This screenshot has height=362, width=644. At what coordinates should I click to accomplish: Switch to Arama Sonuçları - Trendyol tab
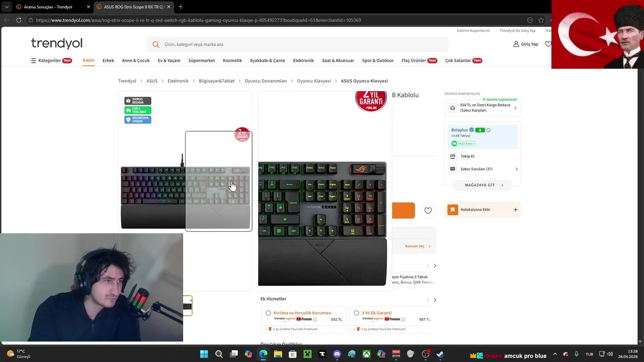[52, 7]
